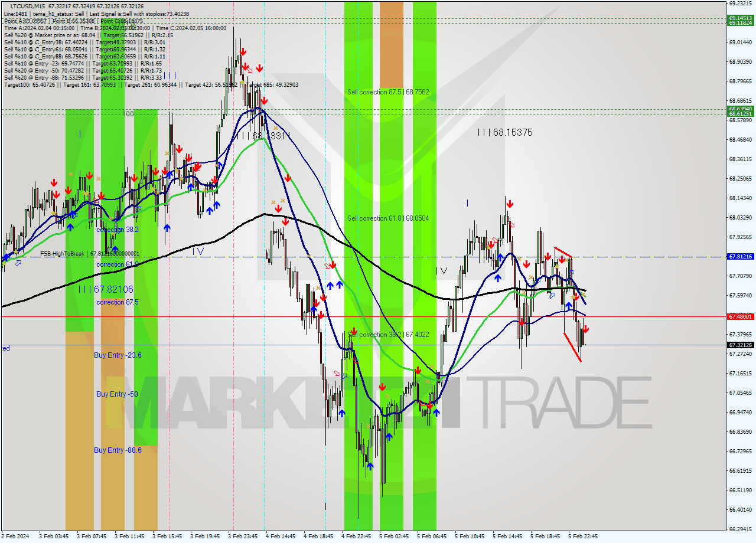Click the 'Buy Entry -50' label
756x543 pixels.
point(117,394)
